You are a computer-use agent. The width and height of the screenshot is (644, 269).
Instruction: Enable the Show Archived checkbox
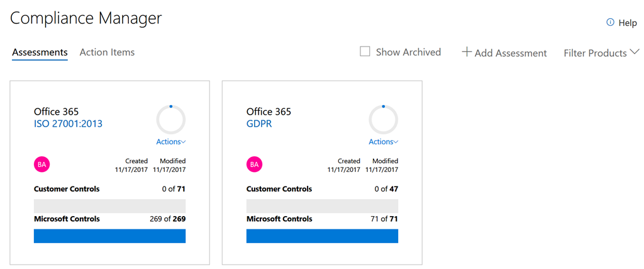pos(365,52)
